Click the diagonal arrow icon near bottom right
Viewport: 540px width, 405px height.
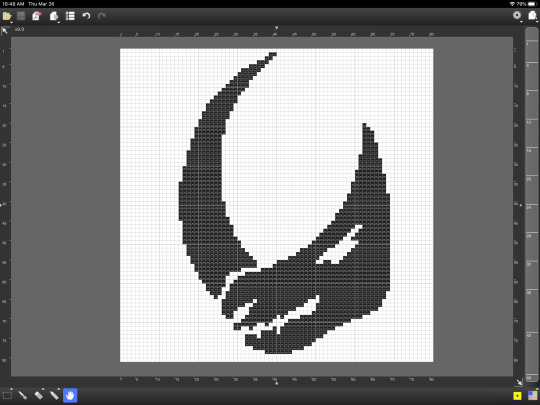pos(519,382)
